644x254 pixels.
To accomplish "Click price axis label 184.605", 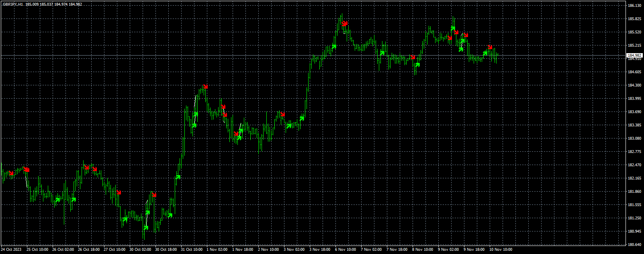I will [634, 72].
